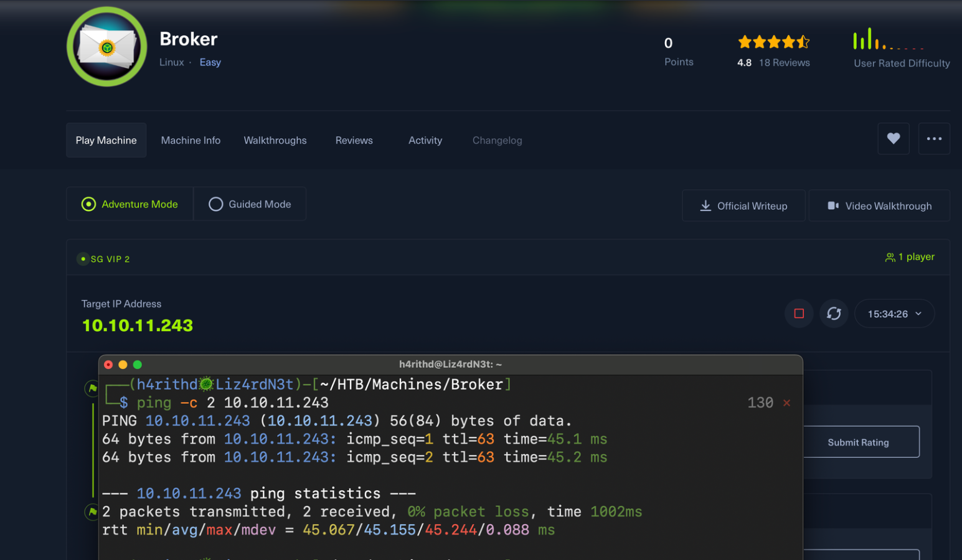Reset the machine with circular arrows icon
The width and height of the screenshot is (962, 560).
(x=834, y=314)
